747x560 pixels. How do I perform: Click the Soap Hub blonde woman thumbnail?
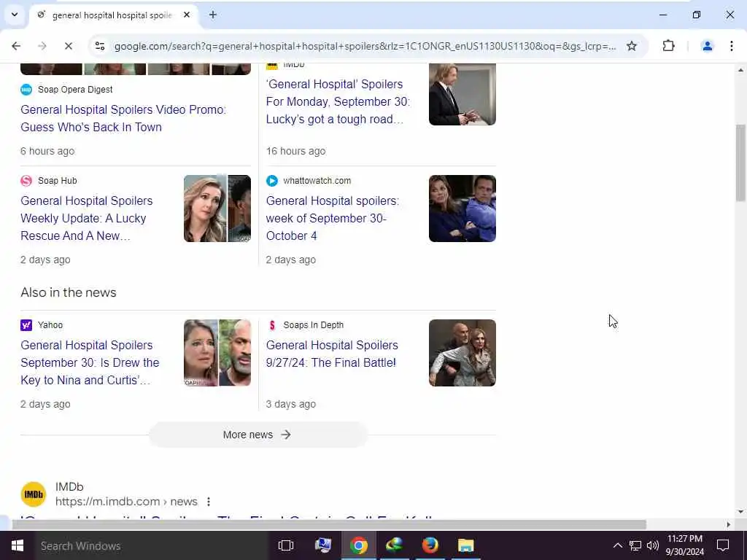pos(217,209)
